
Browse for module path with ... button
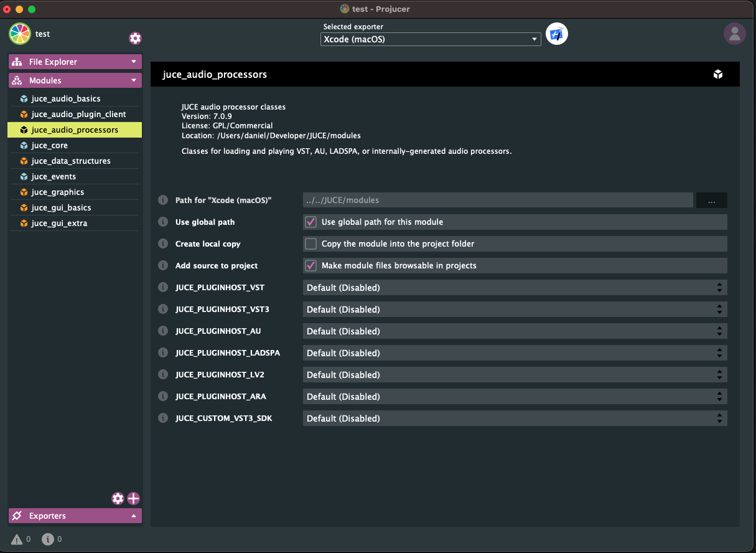coord(712,200)
